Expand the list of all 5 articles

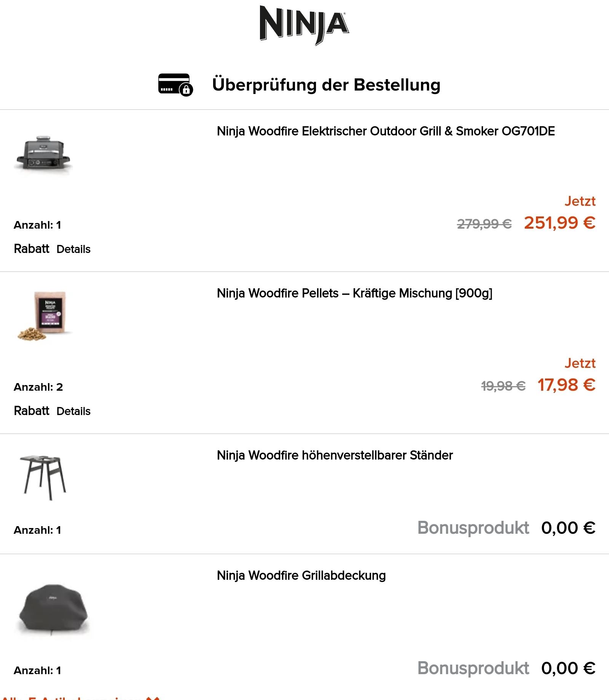[80, 697]
